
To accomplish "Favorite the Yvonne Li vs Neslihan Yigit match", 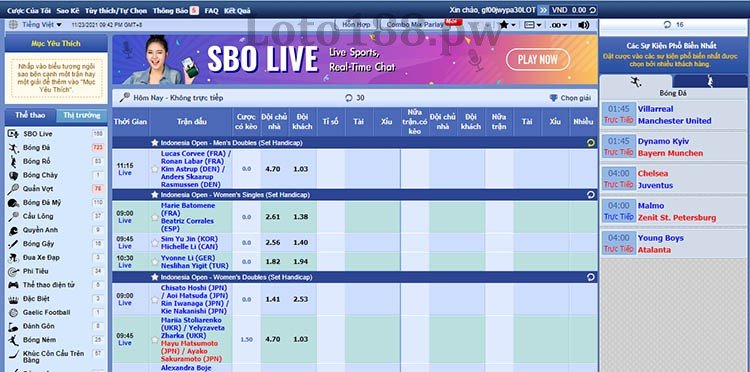I will (x=154, y=262).
